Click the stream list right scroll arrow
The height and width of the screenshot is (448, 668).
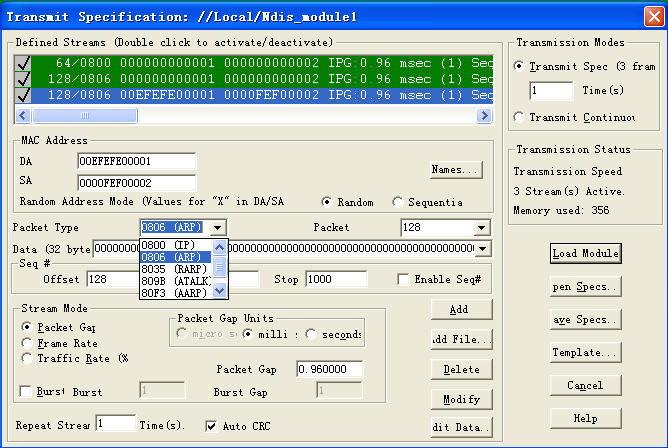(x=484, y=115)
